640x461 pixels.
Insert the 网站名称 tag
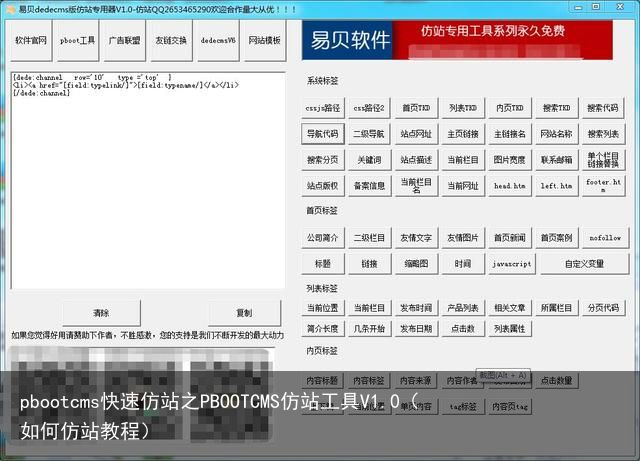coord(556,134)
